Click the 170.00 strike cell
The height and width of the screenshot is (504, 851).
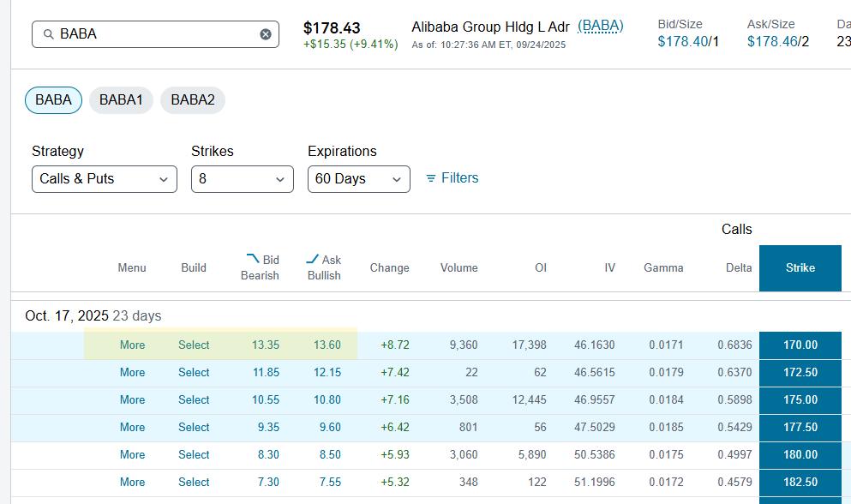point(800,345)
